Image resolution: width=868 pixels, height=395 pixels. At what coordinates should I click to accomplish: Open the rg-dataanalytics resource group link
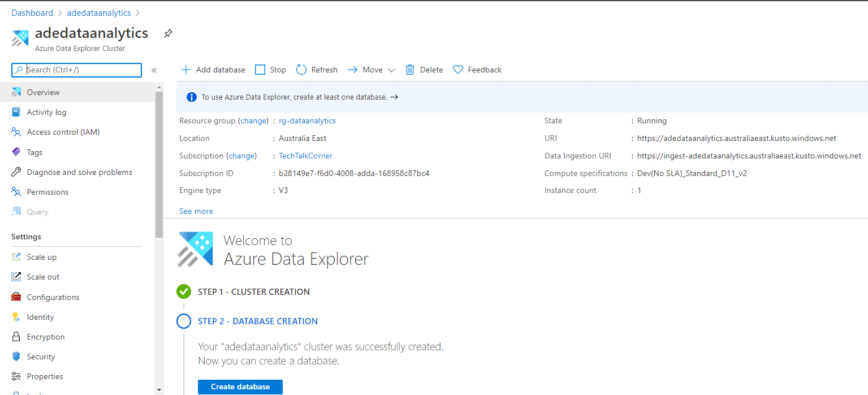click(x=307, y=121)
